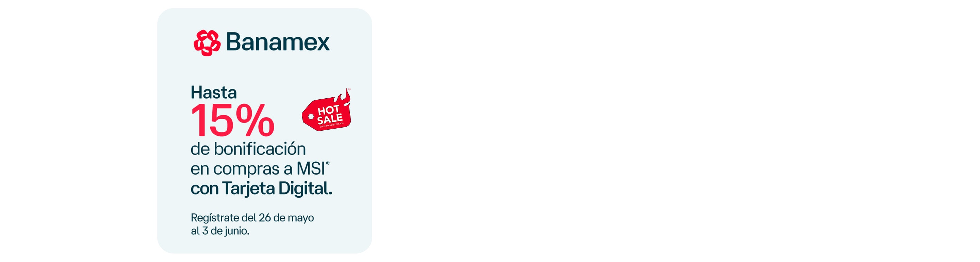Click the 'de bonificación' line
Screen dimensions: 980x262
[248, 149]
